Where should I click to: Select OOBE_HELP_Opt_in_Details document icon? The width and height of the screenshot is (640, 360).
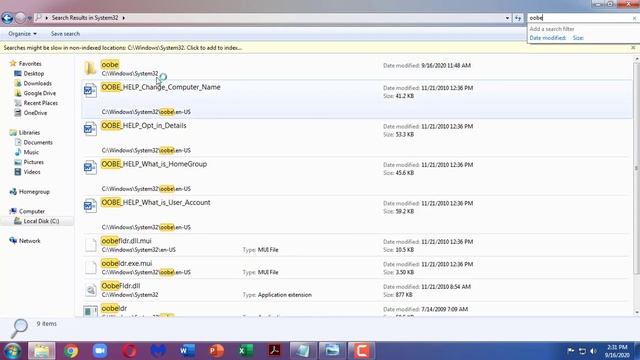90,129
